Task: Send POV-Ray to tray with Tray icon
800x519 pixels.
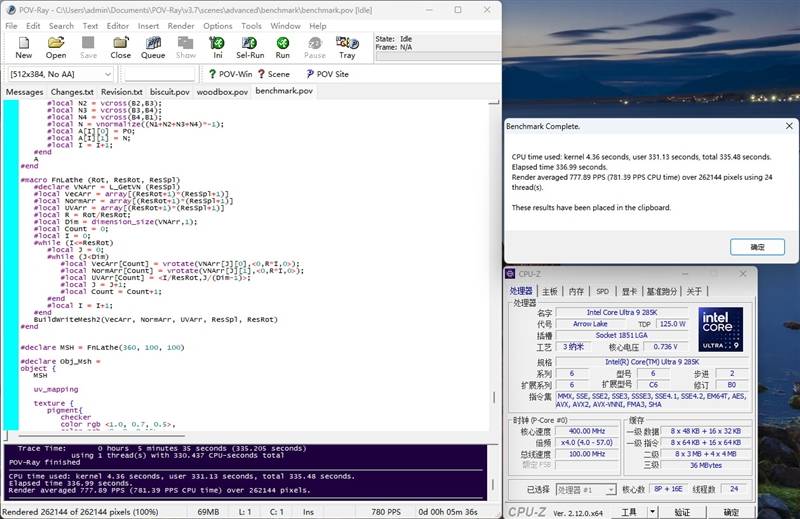Action: pos(347,46)
